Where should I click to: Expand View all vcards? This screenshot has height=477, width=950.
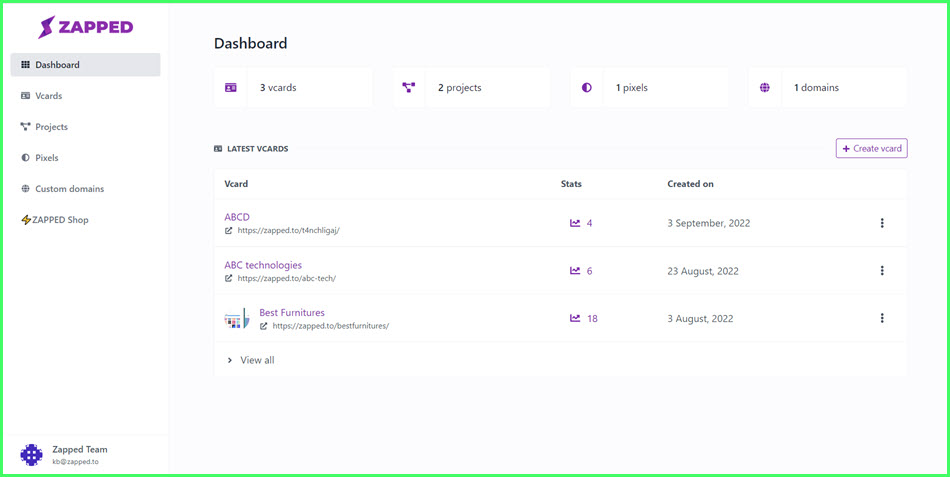(251, 360)
